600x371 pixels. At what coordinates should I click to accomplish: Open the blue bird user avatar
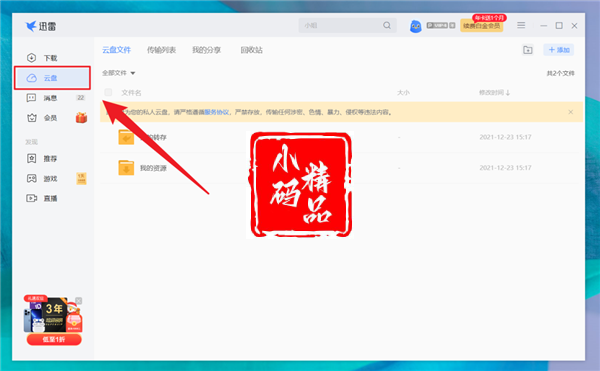click(416, 26)
